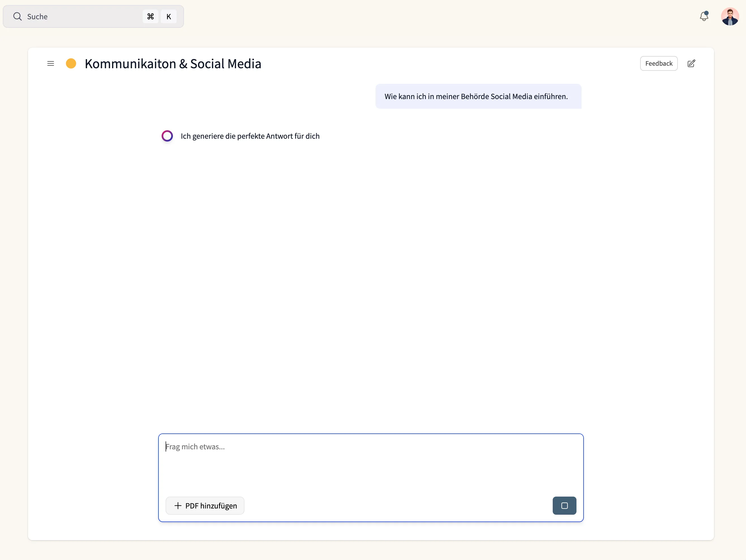Click the ⌘ shortcut key badge
Viewport: 746px width, 560px height.
pyautogui.click(x=150, y=16)
